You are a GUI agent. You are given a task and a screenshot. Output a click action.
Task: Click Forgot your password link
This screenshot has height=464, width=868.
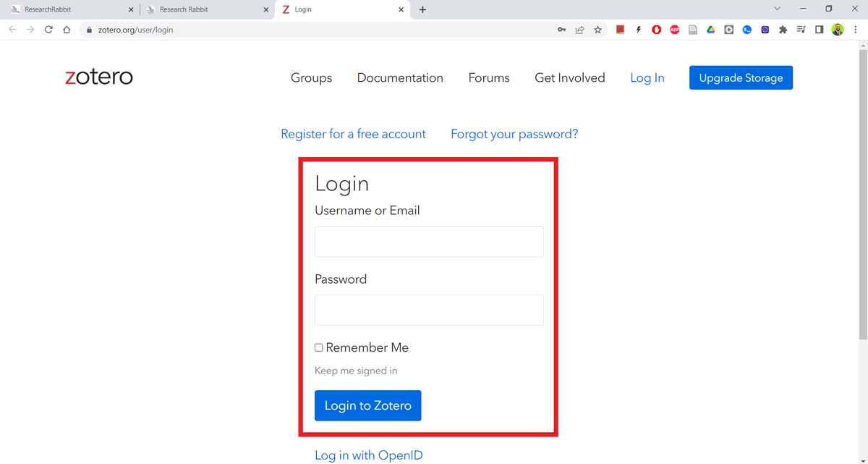click(514, 134)
